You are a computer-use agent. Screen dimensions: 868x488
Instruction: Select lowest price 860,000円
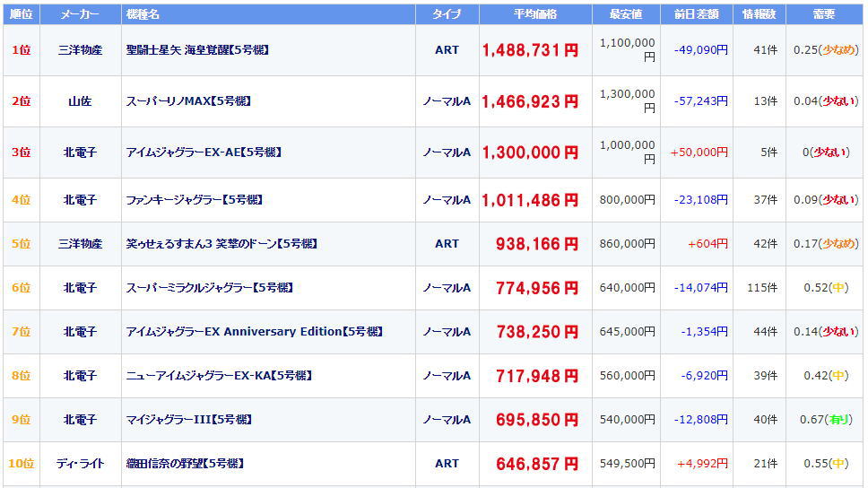coord(627,244)
